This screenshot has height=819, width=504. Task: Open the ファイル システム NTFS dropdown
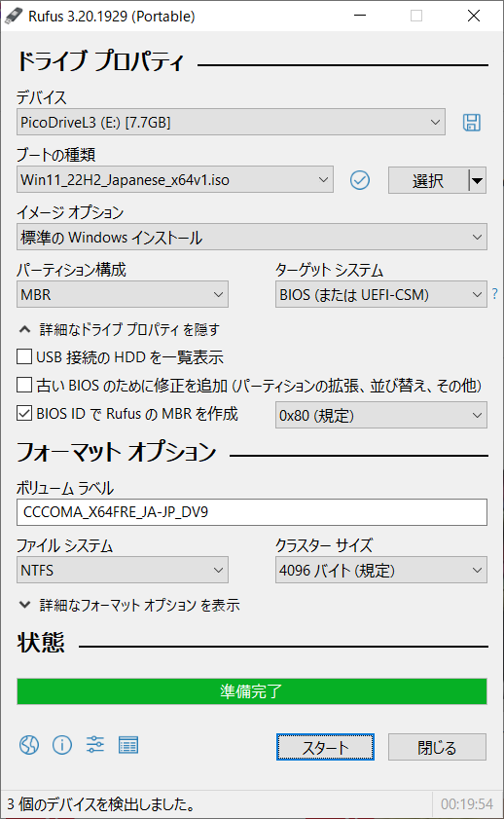(x=122, y=570)
